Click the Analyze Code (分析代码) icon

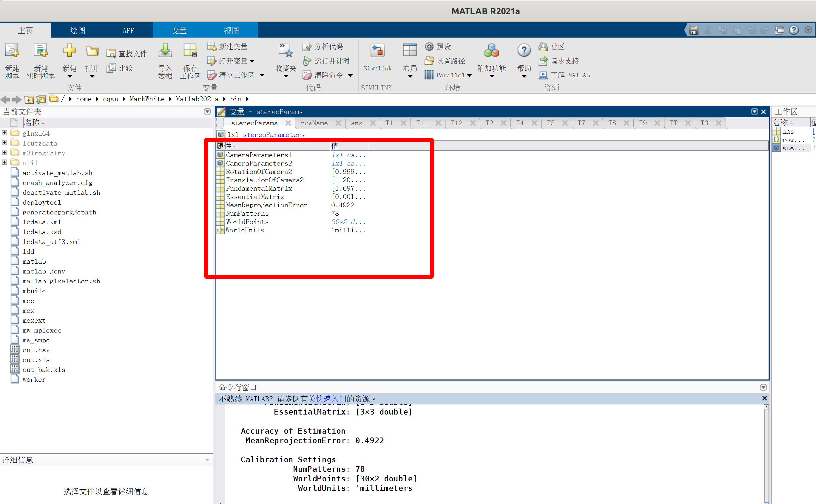tap(306, 46)
